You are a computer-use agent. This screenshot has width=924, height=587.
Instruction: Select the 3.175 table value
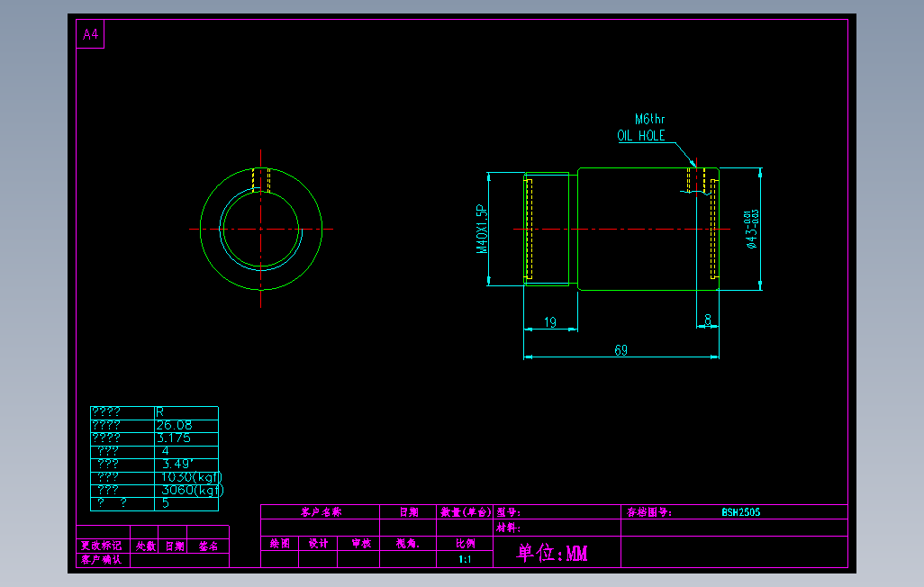(173, 438)
